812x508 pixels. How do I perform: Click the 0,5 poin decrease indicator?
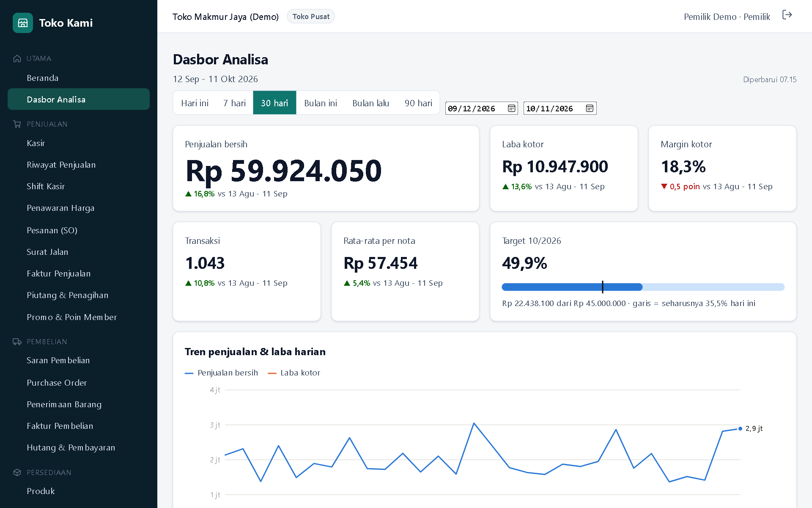[x=680, y=187]
